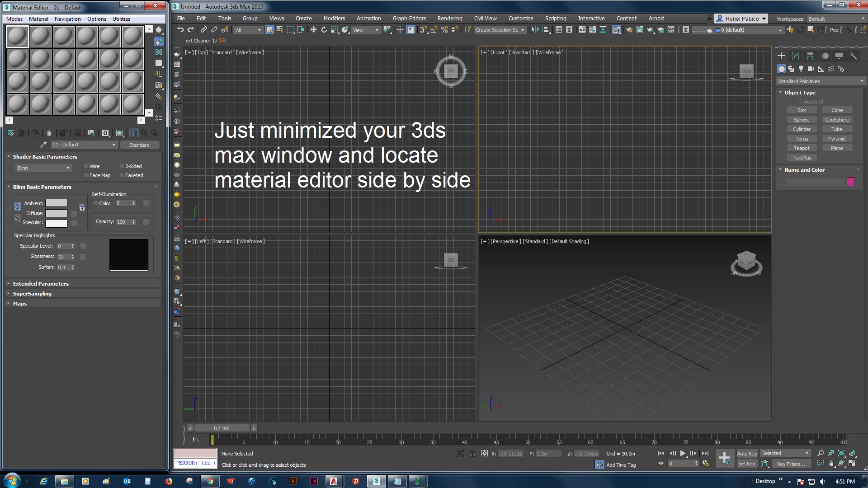This screenshot has width=868, height=488.
Task: Open the shader type Blinn dropdown
Action: (x=42, y=168)
